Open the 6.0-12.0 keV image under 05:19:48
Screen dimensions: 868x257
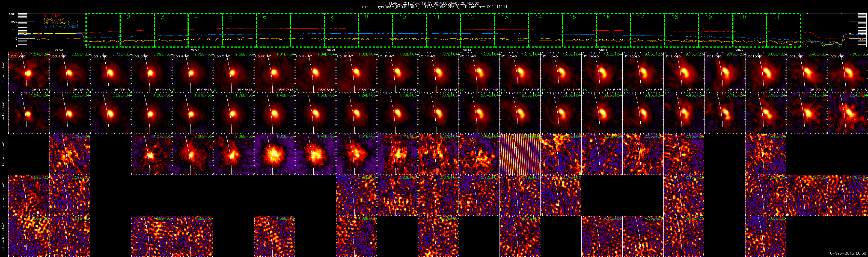(x=807, y=113)
